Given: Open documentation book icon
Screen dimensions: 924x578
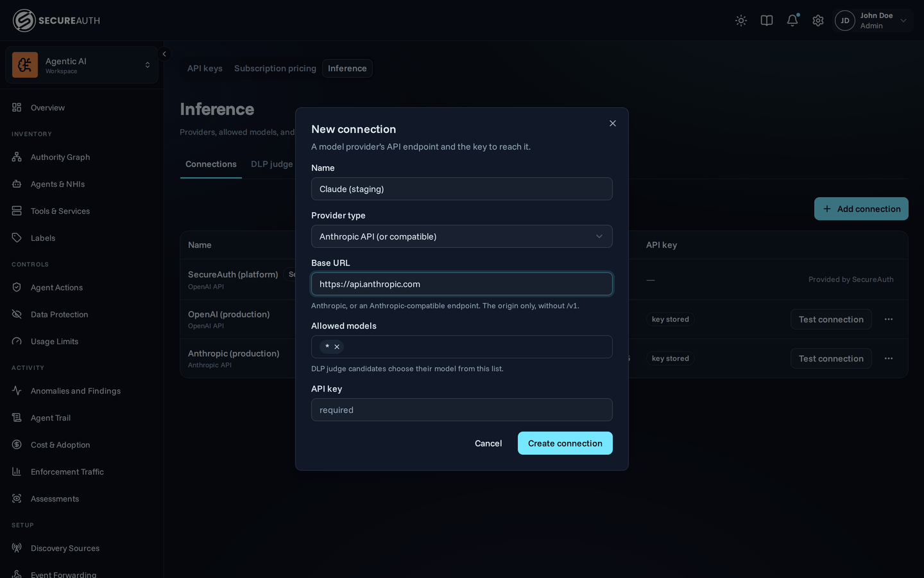Looking at the screenshot, I should [x=767, y=21].
